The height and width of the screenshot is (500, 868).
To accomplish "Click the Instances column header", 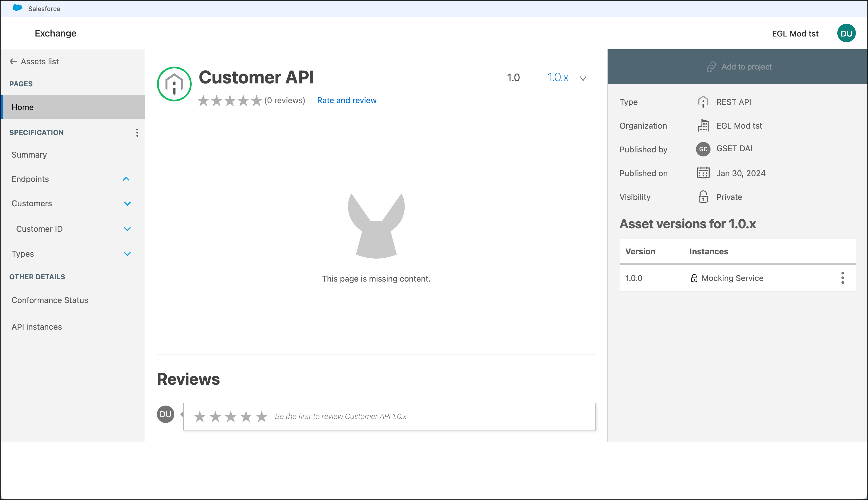I will [x=709, y=251].
